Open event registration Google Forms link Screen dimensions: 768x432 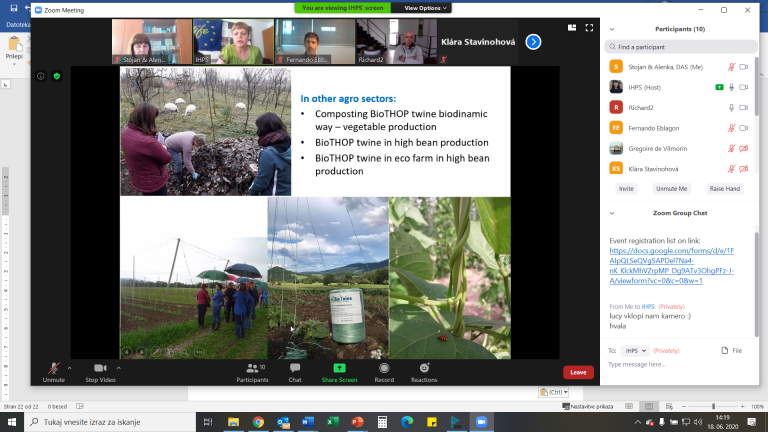point(672,265)
